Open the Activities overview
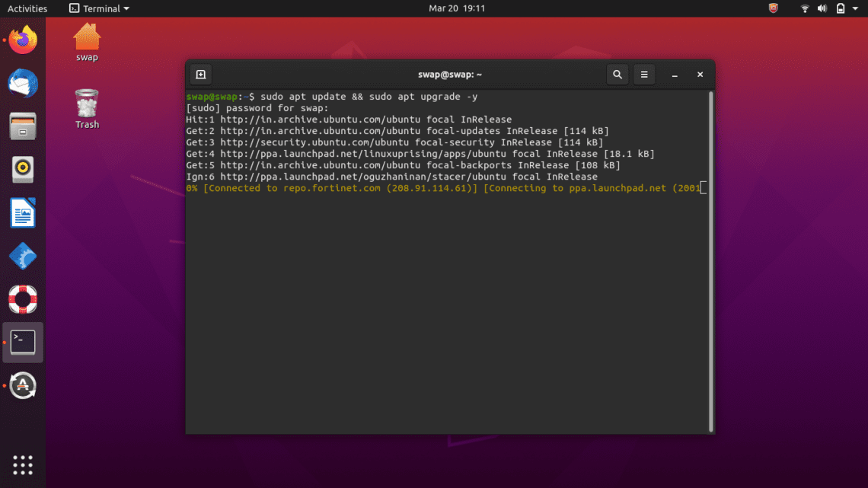The height and width of the screenshot is (488, 868). point(28,8)
